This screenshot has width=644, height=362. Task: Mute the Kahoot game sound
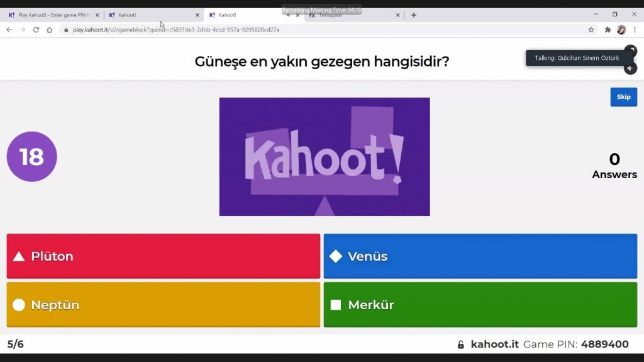[x=630, y=68]
